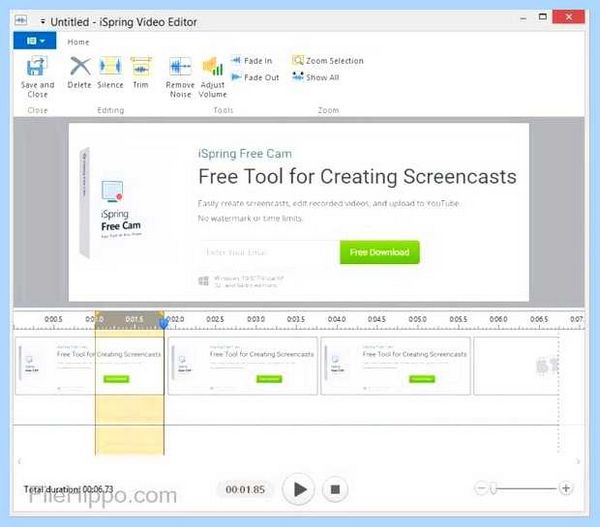Click the Total duration 00:06.73 text
Image resolution: width=600 pixels, height=527 pixels.
(68, 489)
